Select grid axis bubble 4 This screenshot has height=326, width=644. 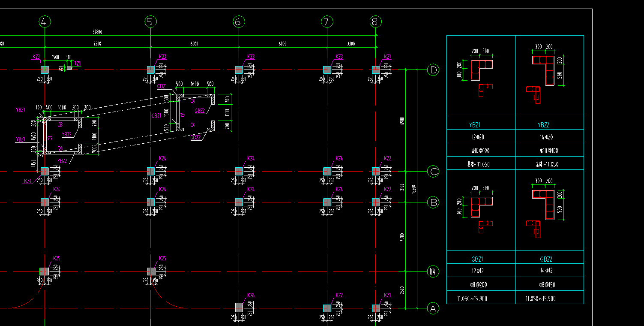pyautogui.click(x=45, y=21)
